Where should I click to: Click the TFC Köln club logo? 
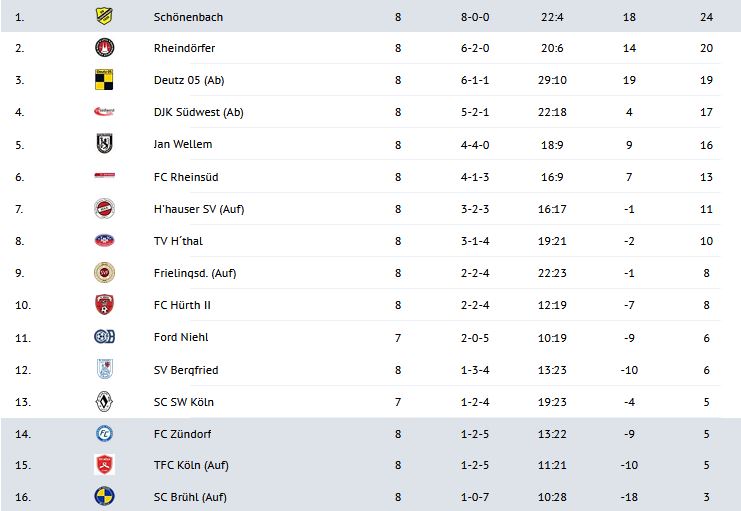click(104, 466)
